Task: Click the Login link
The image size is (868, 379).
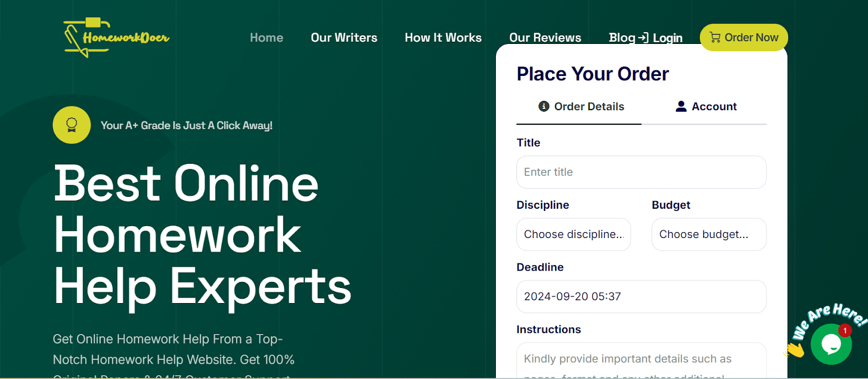Action: click(x=661, y=37)
